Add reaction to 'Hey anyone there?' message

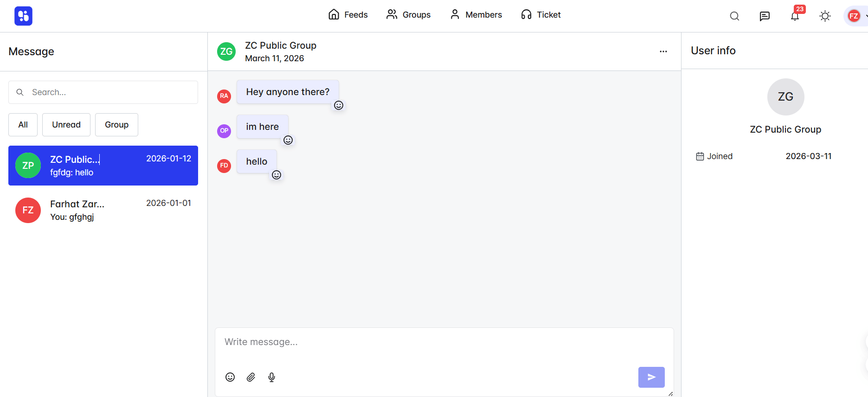[x=339, y=105]
